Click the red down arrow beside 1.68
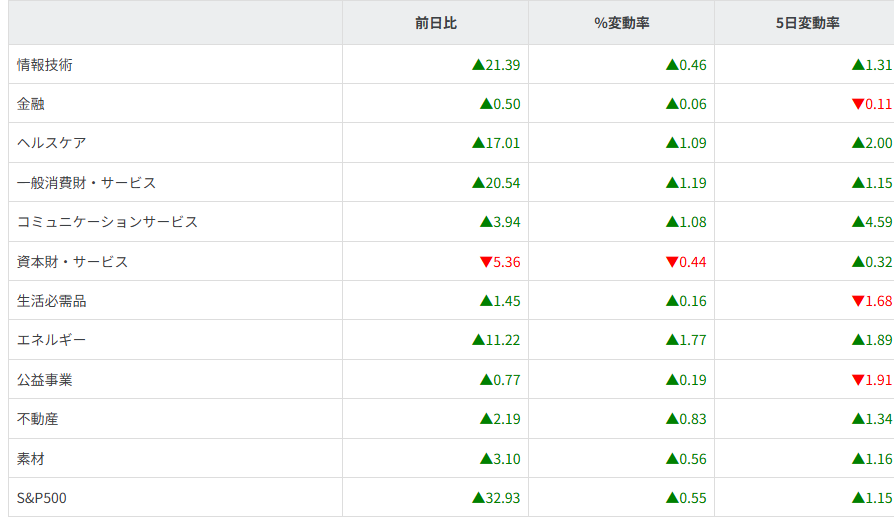894x532 pixels. 858,301
